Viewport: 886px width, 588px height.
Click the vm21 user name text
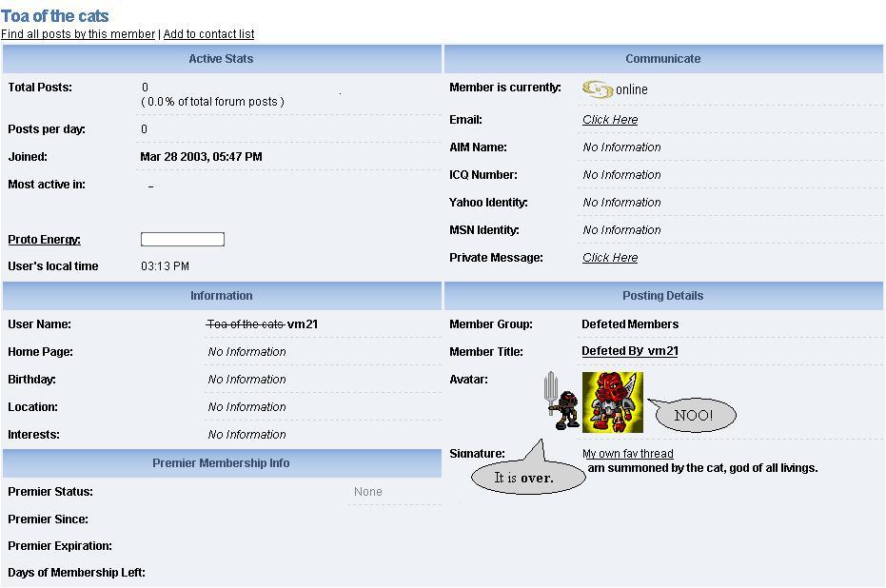pos(303,324)
